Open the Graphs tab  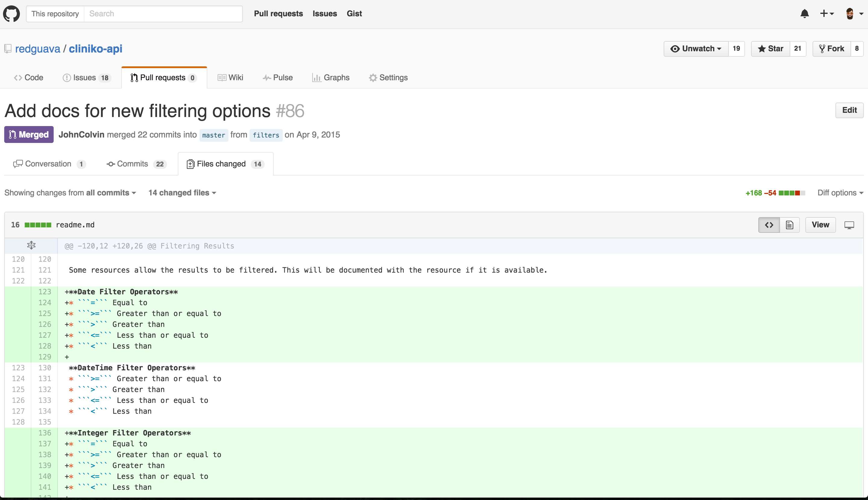pos(331,78)
